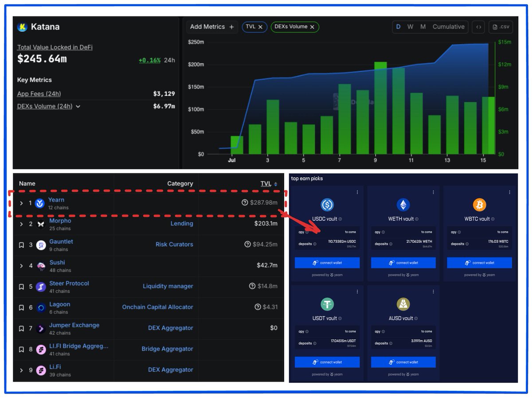Click the Sushi logo icon
This screenshot has width=532, height=398.
(41, 266)
